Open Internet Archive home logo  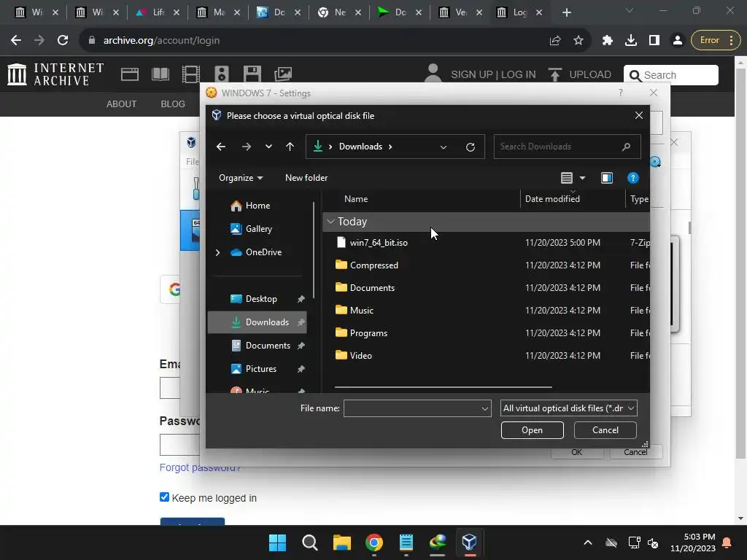(55, 75)
